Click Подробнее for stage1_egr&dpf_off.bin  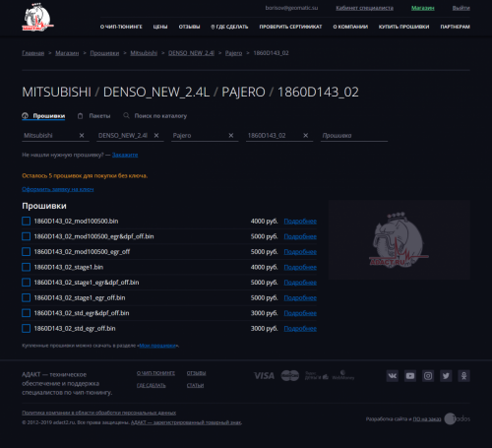(x=300, y=283)
